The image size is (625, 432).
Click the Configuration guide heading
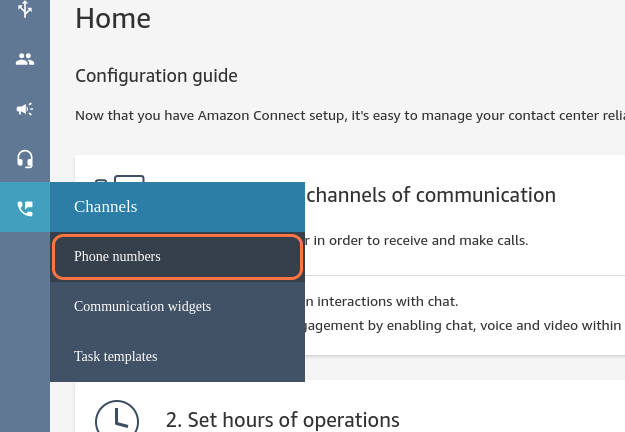(156, 76)
